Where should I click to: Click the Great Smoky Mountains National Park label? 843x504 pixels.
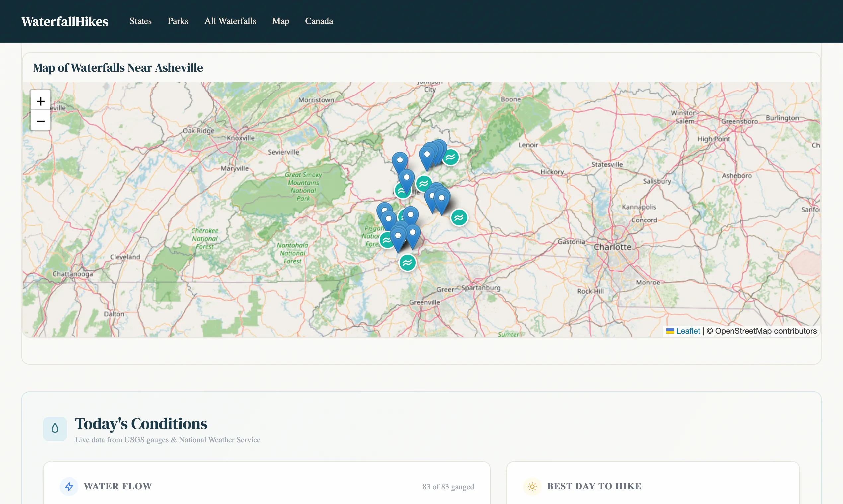click(x=303, y=186)
